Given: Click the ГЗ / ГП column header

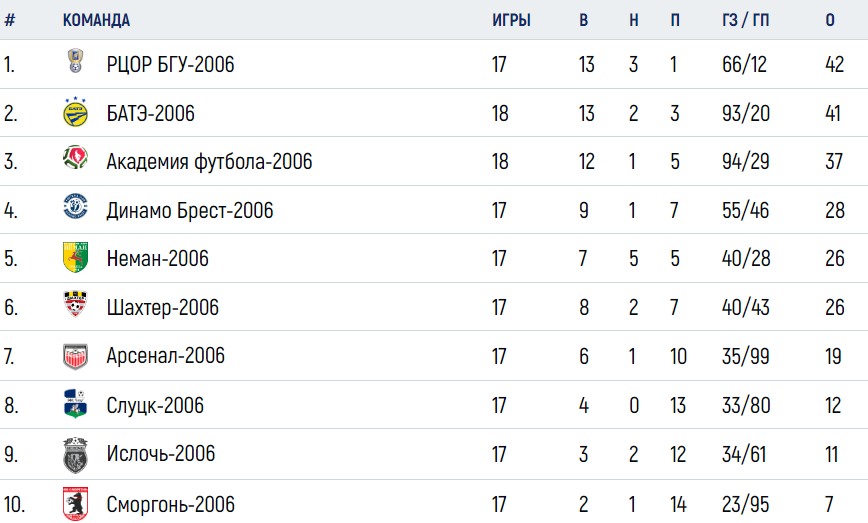Looking at the screenshot, I should [746, 20].
